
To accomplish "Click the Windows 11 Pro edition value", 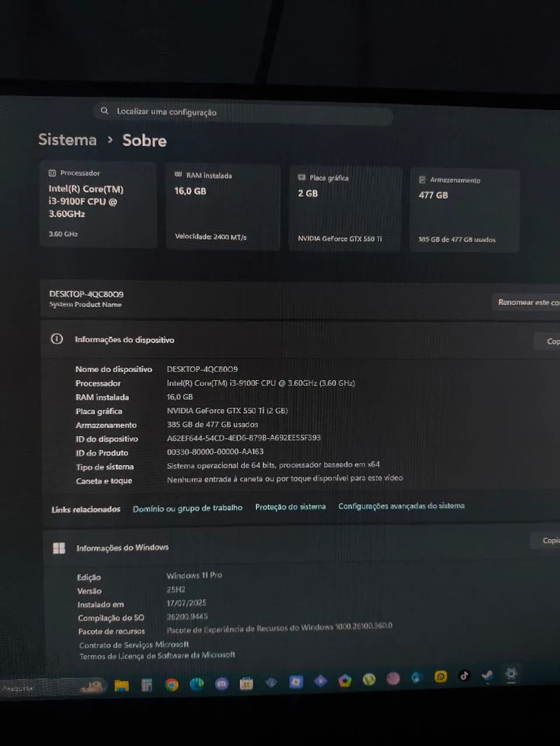I will [x=194, y=575].
